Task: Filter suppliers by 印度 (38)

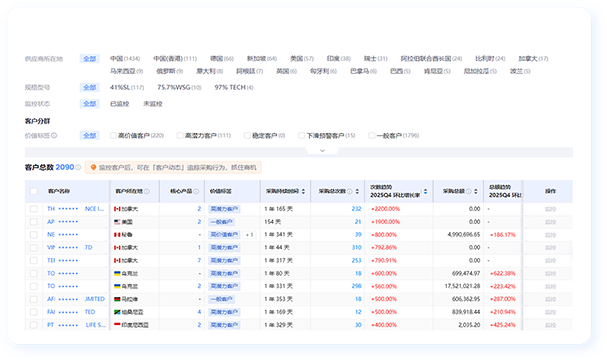Action: [x=339, y=59]
